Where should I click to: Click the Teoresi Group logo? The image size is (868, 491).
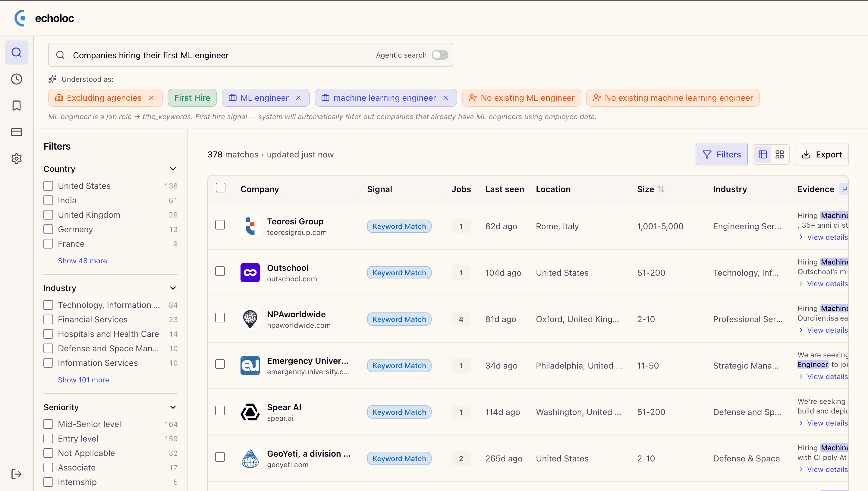(x=250, y=226)
